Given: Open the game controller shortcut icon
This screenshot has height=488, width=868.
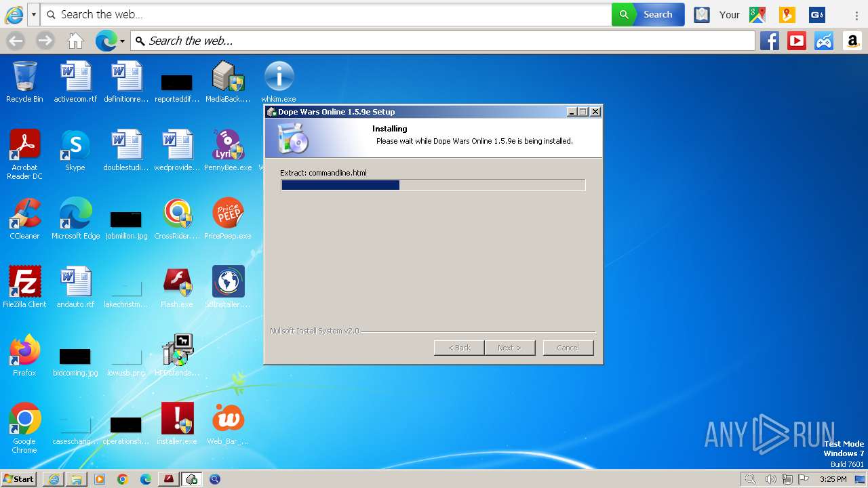Looking at the screenshot, I should (x=824, y=41).
